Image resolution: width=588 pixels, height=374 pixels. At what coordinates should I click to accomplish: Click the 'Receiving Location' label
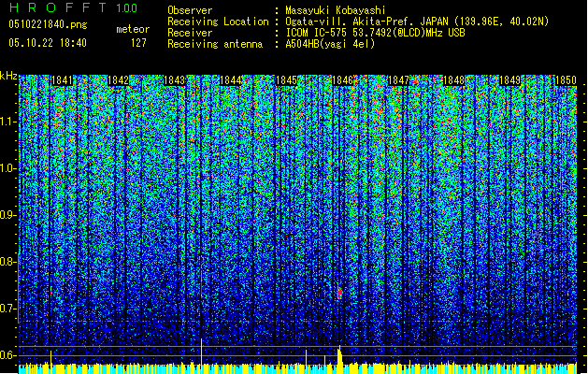coord(218,22)
